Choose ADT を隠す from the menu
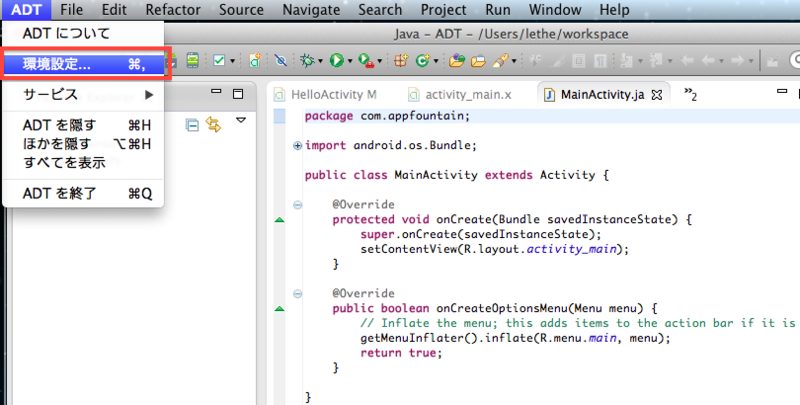 84,125
